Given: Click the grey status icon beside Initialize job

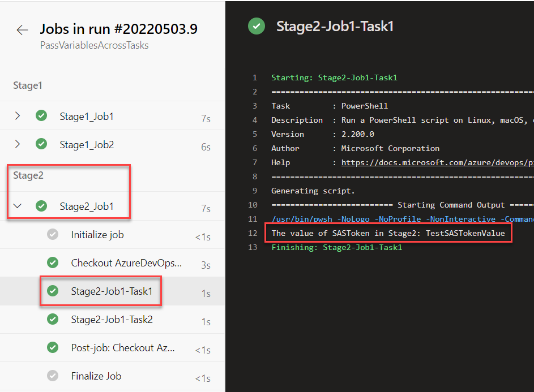Looking at the screenshot, I should pyautogui.click(x=53, y=234).
